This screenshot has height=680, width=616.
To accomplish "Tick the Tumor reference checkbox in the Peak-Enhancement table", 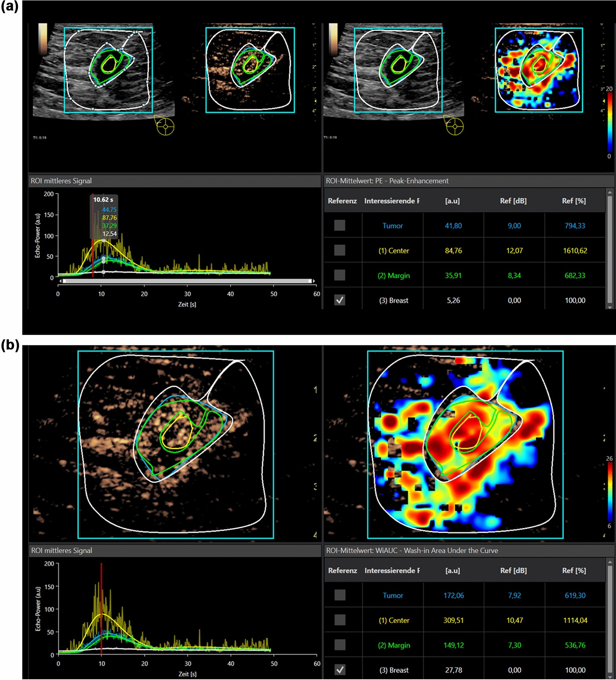I will [340, 225].
